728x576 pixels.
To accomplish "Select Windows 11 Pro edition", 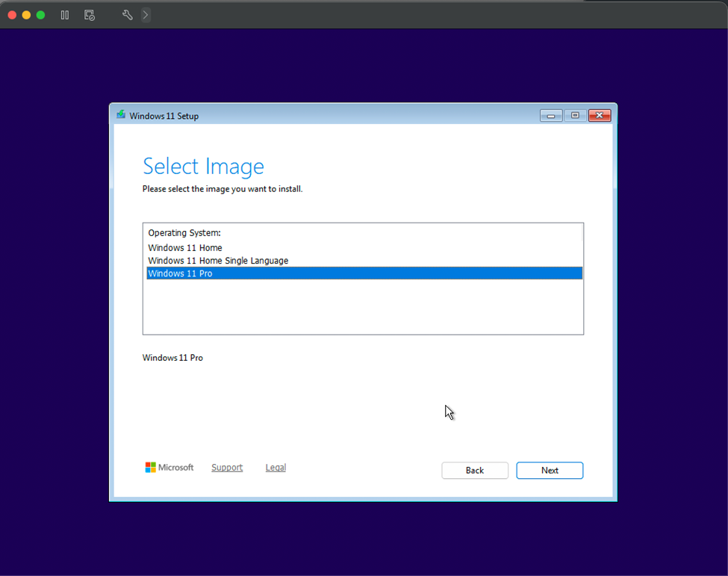I will 181,273.
